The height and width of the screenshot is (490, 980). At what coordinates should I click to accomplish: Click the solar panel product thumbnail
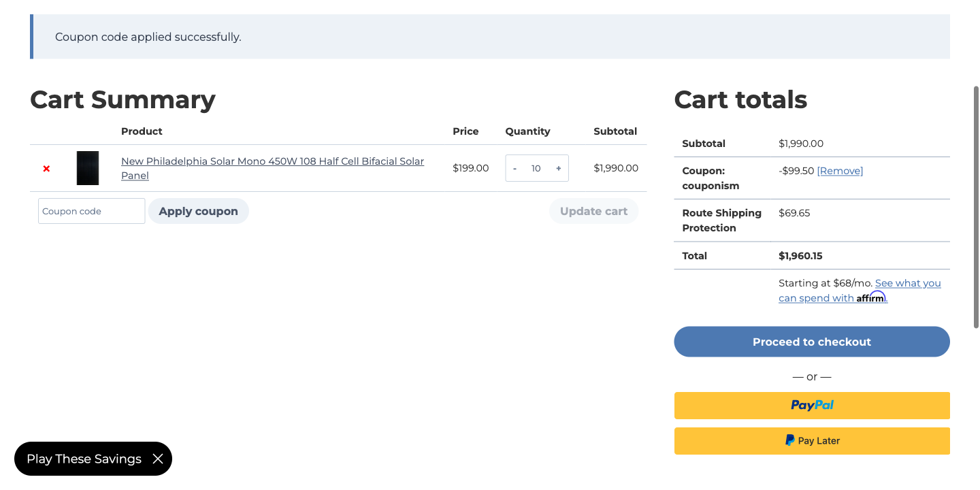88,167
